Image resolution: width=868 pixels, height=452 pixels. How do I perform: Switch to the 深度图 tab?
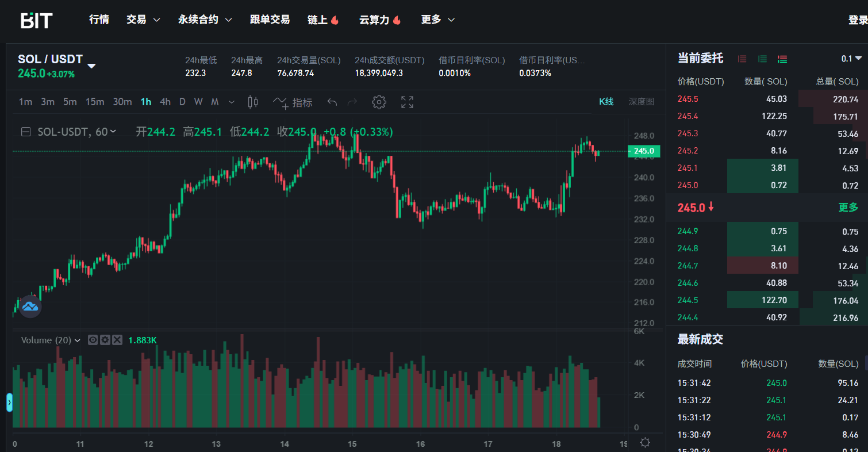pyautogui.click(x=641, y=102)
